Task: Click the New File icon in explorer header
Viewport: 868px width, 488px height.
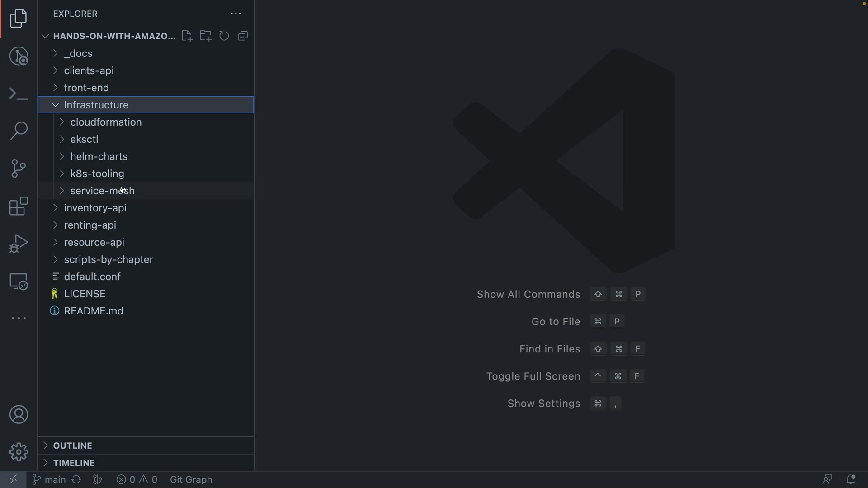Action: [187, 36]
